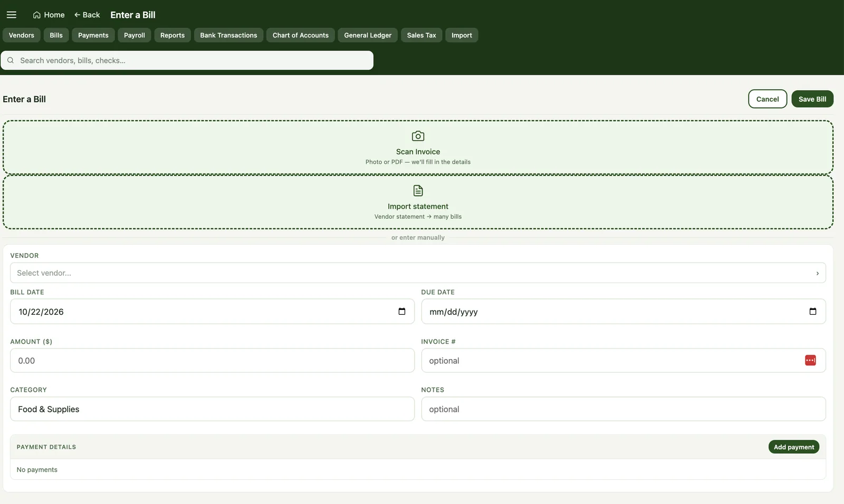Click the Cancel button
The width and height of the screenshot is (844, 504).
tap(768, 99)
